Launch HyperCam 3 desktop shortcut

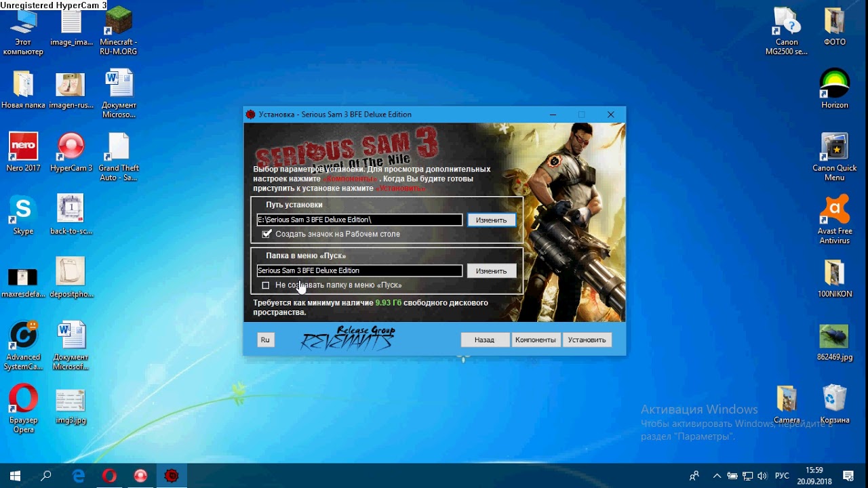pos(71,152)
